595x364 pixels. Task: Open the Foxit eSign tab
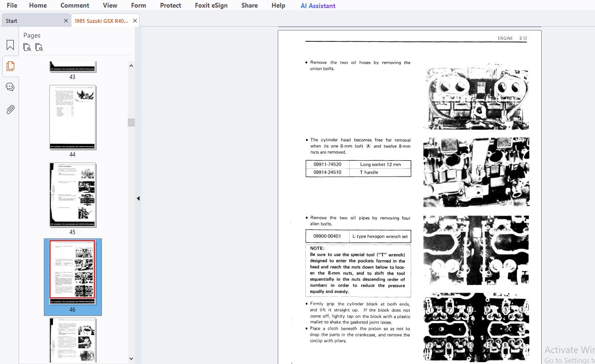211,5
